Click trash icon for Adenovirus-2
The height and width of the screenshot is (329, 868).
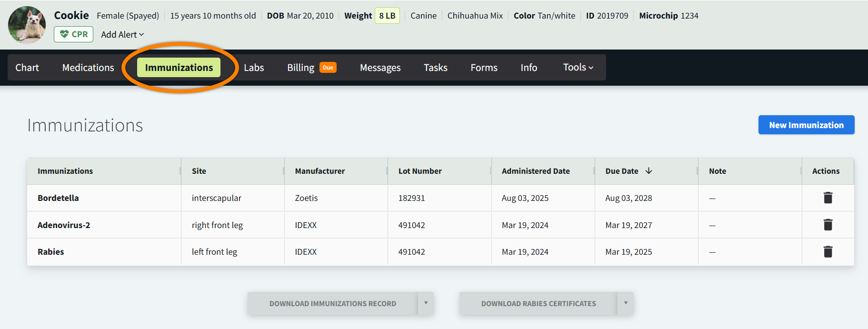[828, 225]
